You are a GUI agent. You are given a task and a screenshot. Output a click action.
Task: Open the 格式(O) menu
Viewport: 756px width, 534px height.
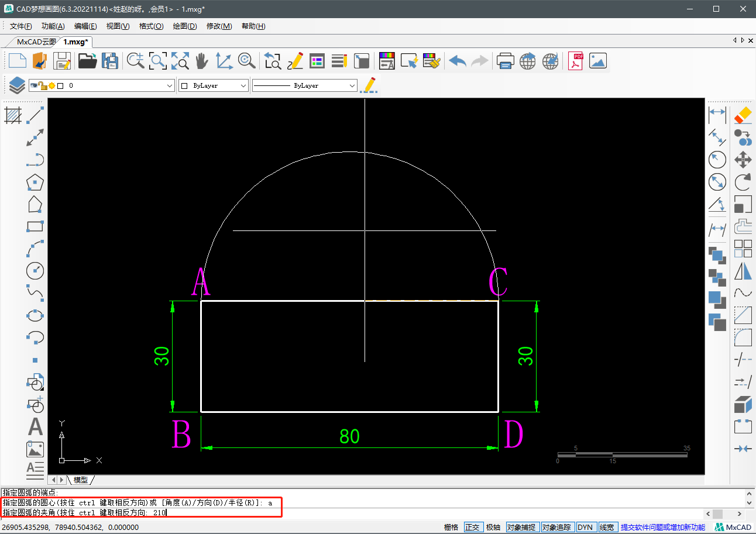pos(151,26)
